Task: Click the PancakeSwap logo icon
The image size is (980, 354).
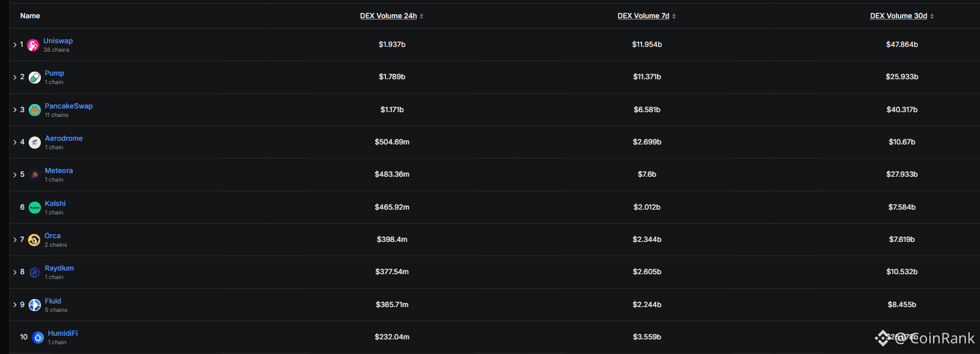Action: (x=35, y=110)
